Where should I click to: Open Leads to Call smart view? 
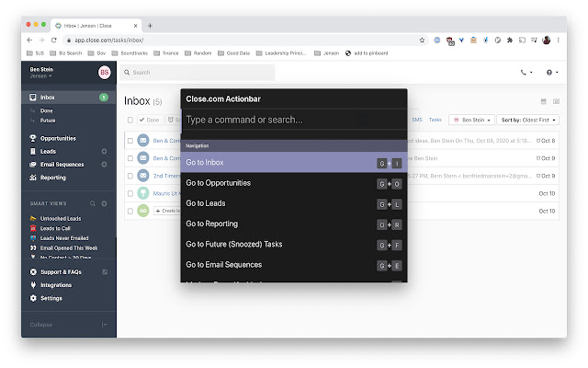click(x=55, y=228)
